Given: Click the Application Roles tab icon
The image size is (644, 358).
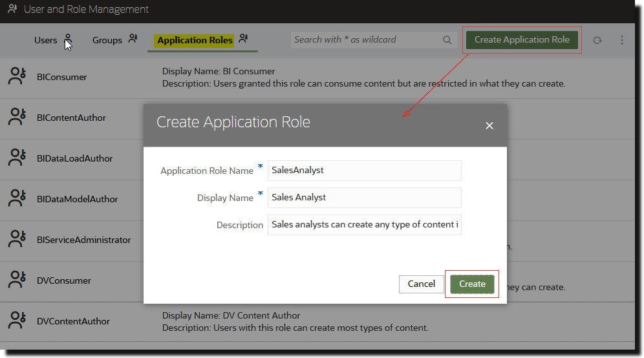Looking at the screenshot, I should pos(243,38).
